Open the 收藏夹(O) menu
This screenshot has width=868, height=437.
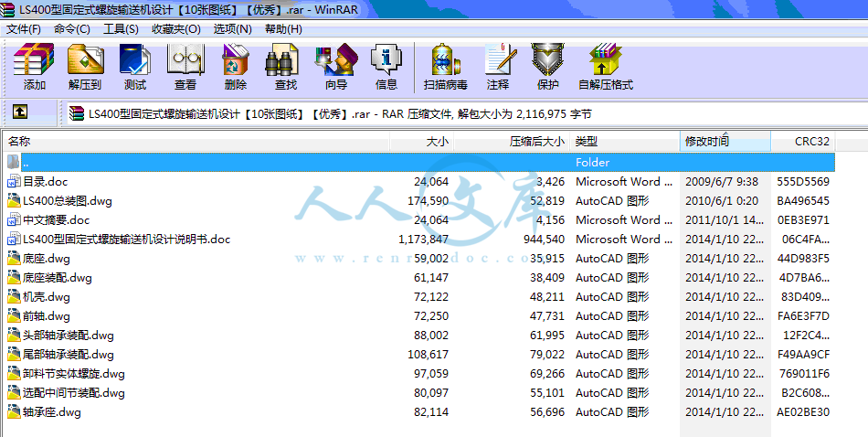176,29
